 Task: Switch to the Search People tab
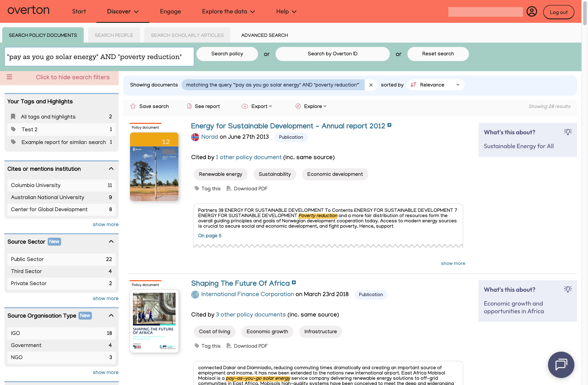pyautogui.click(x=114, y=35)
